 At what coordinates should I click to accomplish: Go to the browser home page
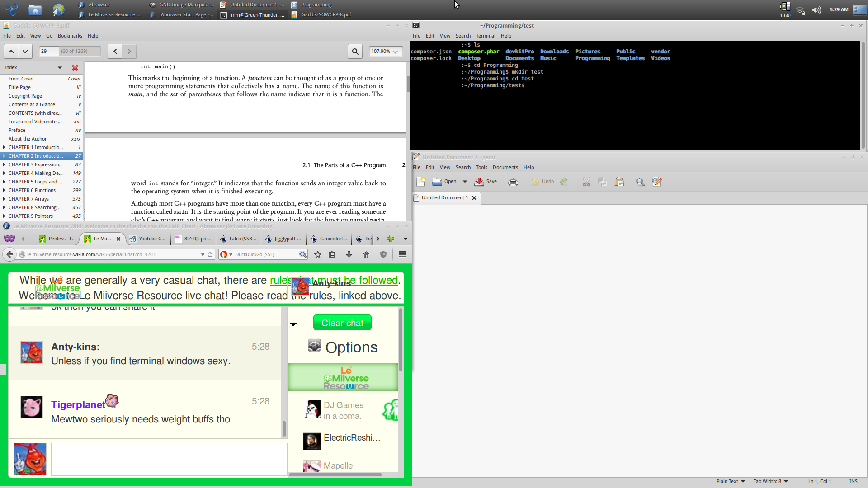(x=366, y=254)
